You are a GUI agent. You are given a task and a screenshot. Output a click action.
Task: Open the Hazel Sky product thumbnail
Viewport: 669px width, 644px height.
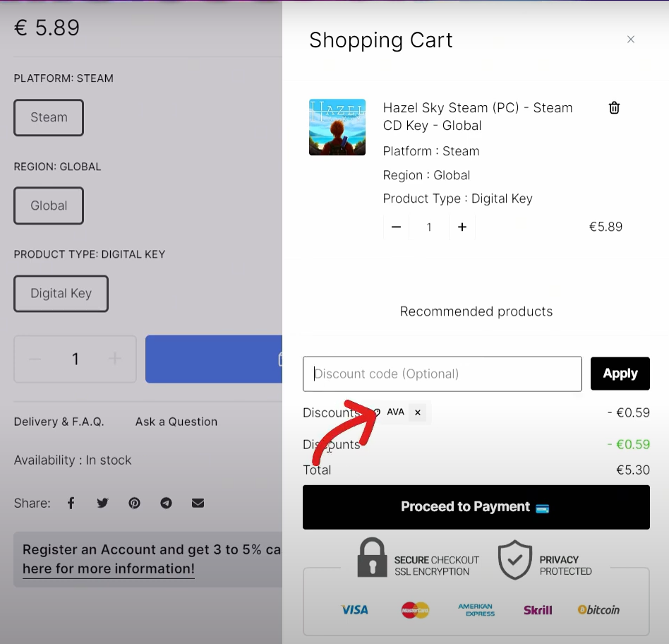coord(337,127)
